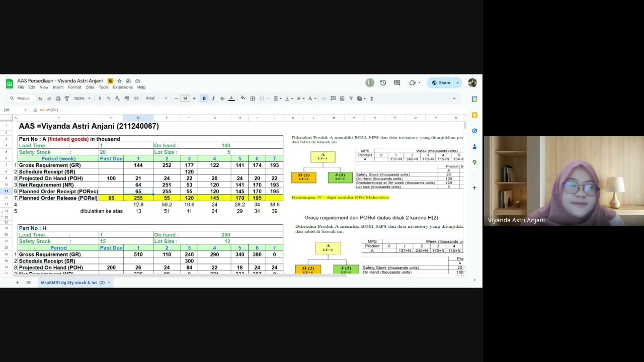This screenshot has height=362, width=644.
Task: Select the MrpKMR1 dg Sfy stock & lot sheet tab
Action: [75, 283]
